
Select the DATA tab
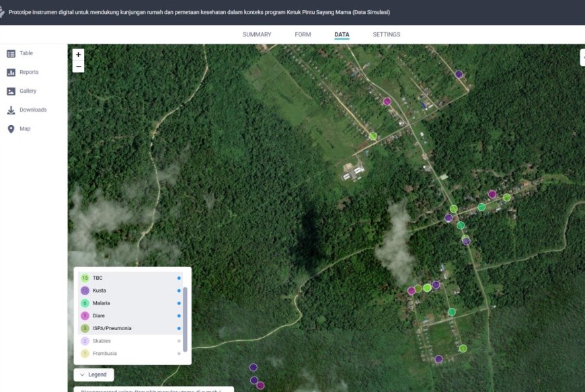point(342,34)
